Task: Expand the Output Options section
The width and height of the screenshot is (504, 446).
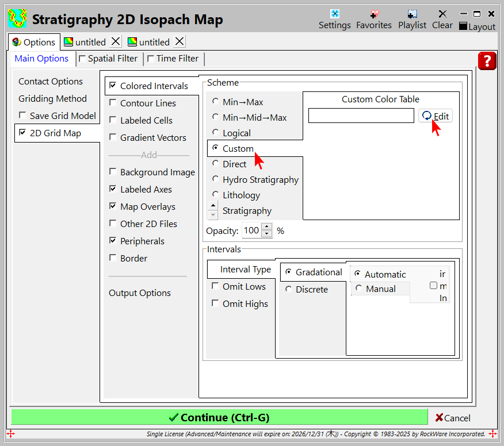Action: coord(140,293)
